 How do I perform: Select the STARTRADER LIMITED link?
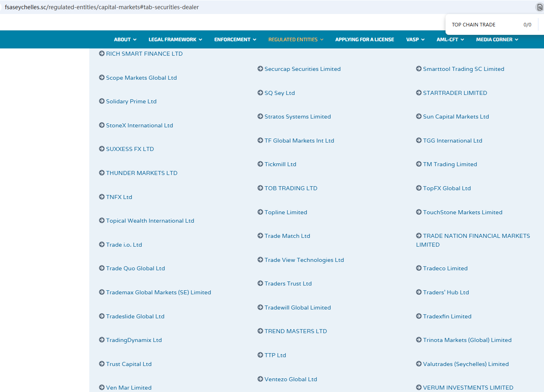[455, 93]
